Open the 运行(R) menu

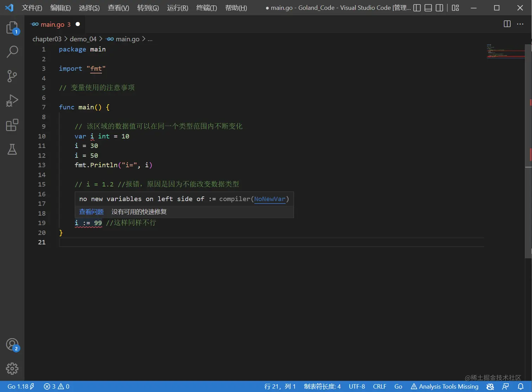(178, 8)
